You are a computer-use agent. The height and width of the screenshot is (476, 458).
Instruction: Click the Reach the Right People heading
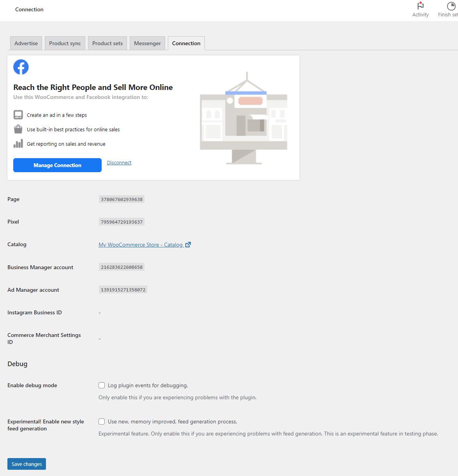tap(93, 87)
